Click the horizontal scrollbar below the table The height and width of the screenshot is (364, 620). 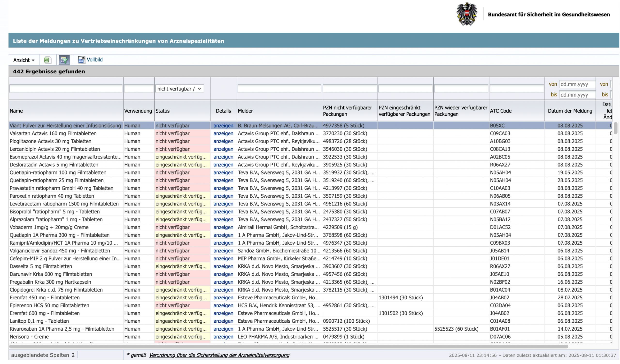288,347
